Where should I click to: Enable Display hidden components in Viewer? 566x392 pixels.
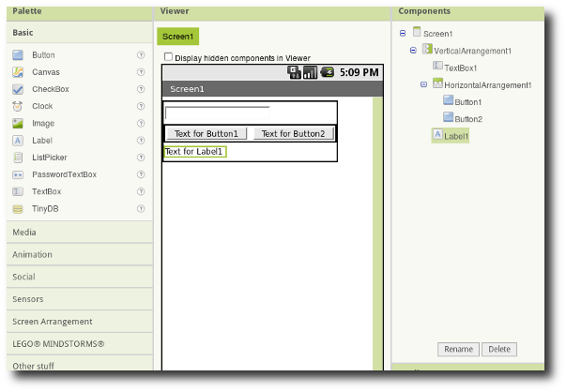[169, 57]
